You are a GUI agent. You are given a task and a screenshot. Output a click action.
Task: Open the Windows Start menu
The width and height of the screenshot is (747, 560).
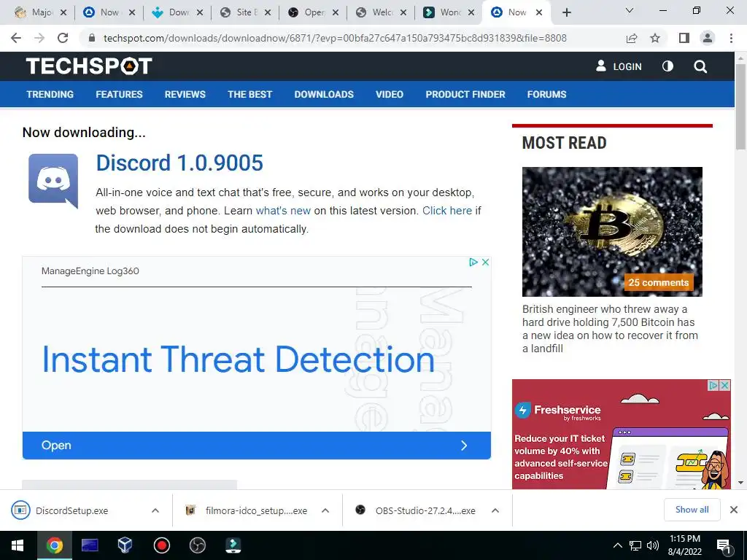pos(18,545)
